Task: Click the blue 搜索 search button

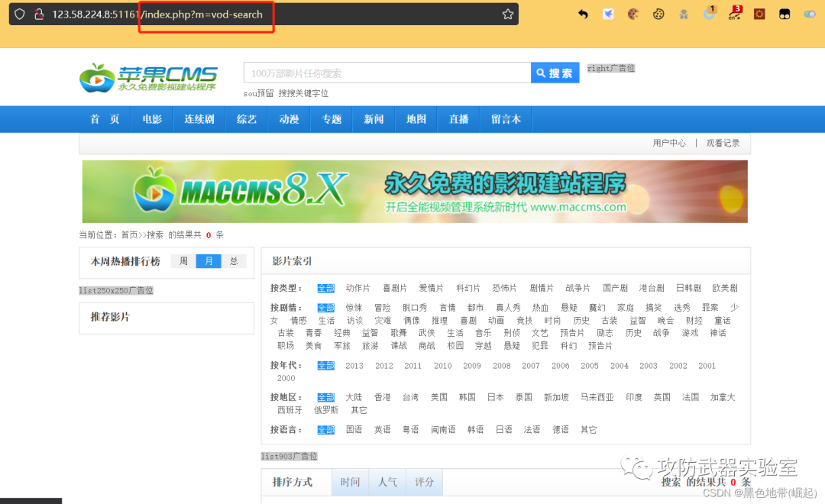Action: coord(555,73)
